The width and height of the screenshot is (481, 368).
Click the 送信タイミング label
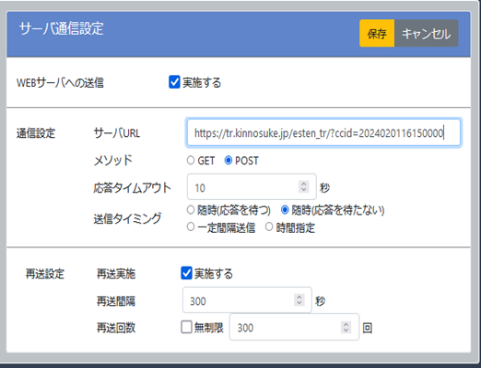coord(127,219)
